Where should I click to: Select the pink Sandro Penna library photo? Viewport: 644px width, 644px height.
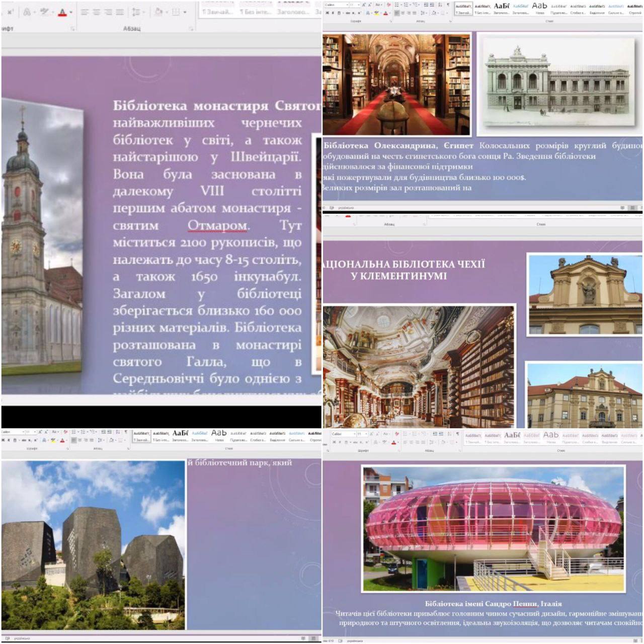click(493, 528)
